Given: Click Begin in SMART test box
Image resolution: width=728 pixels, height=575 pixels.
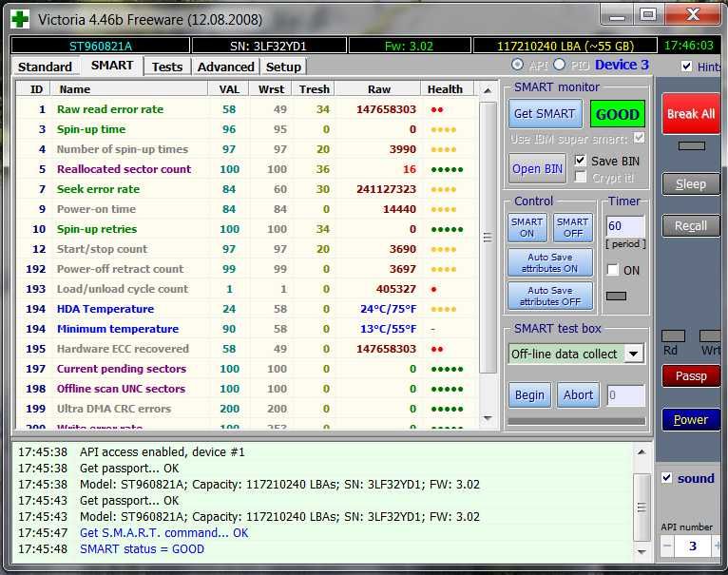Looking at the screenshot, I should [x=529, y=394].
